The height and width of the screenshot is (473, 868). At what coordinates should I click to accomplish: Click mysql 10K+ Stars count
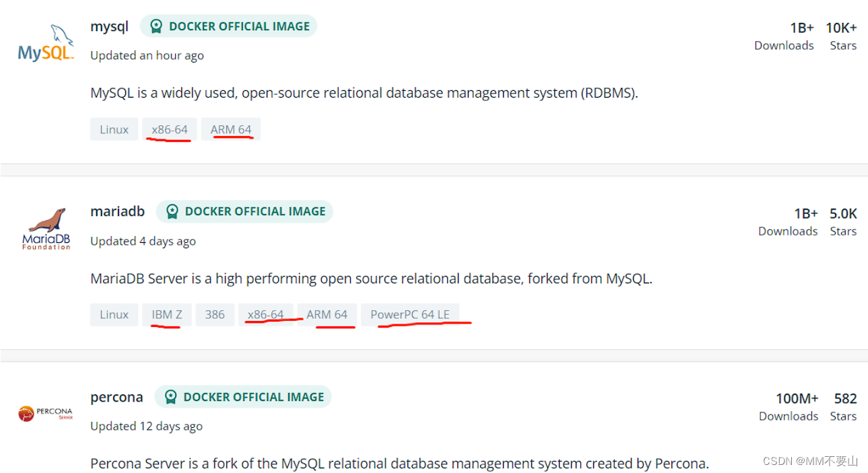click(x=841, y=28)
